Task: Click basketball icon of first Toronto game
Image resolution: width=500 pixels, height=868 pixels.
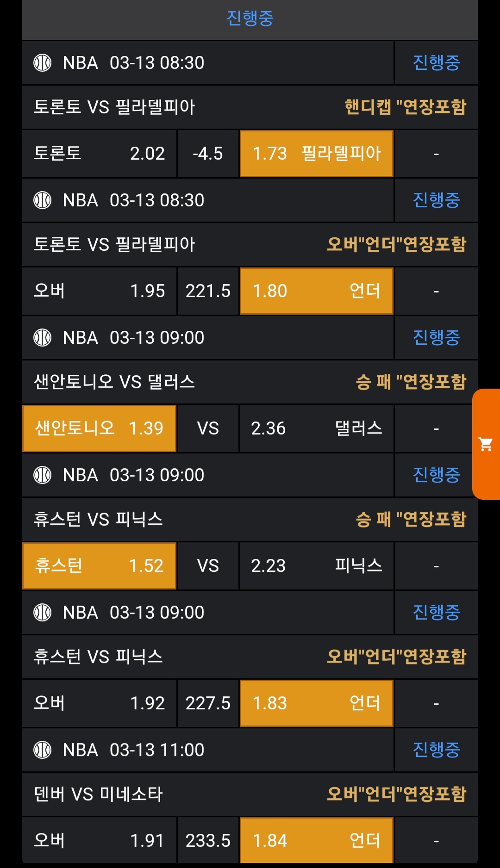Action: [43, 63]
